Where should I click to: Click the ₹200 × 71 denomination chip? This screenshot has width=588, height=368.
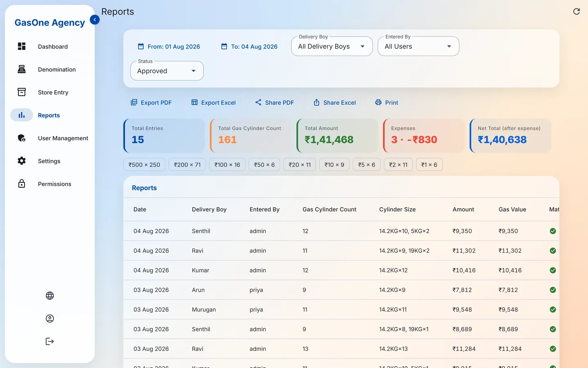click(x=187, y=164)
